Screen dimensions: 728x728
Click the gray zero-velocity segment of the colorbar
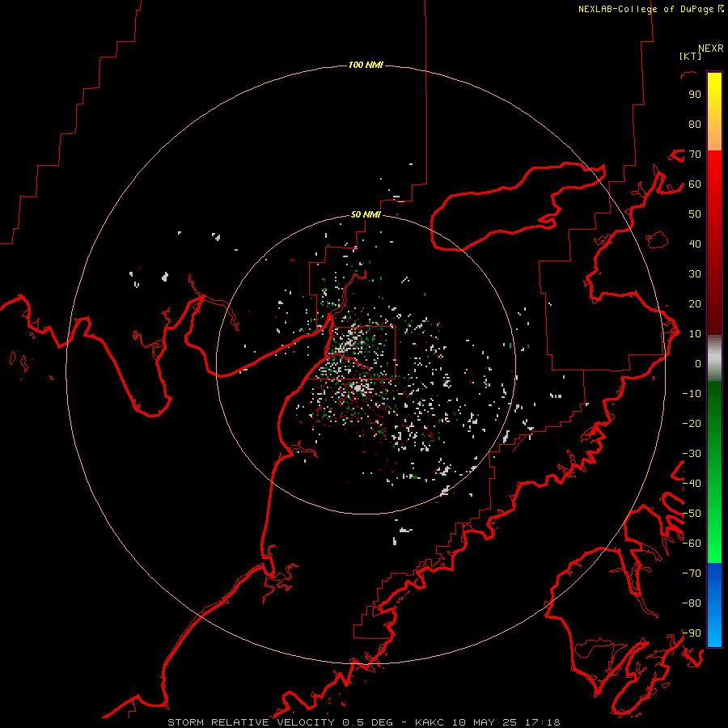(714, 358)
